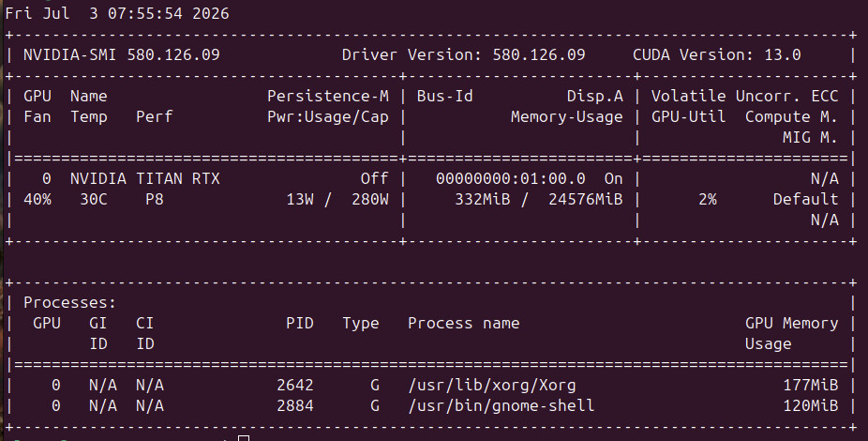Click the "MIG M." header
Viewport: 868px width, 441px height.
coord(811,137)
